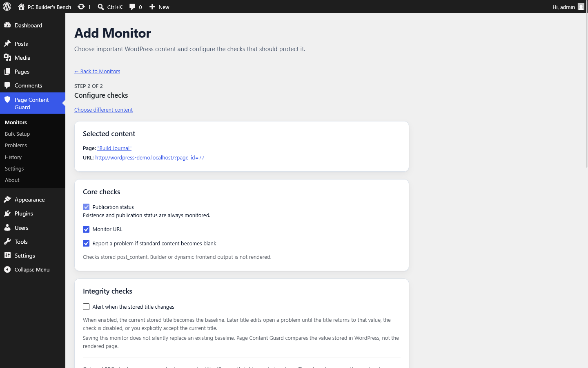This screenshot has width=588, height=368.
Task: Uncheck the Monitor URL checkbox
Action: pyautogui.click(x=86, y=229)
